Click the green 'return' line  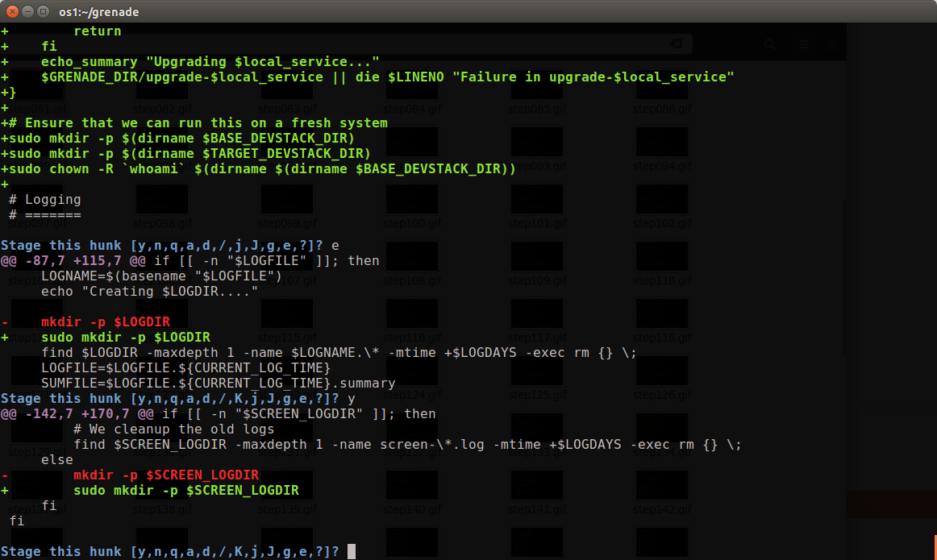[97, 31]
